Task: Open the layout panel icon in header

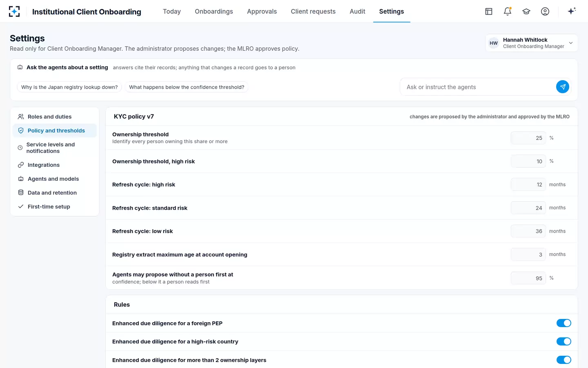Action: pyautogui.click(x=489, y=11)
